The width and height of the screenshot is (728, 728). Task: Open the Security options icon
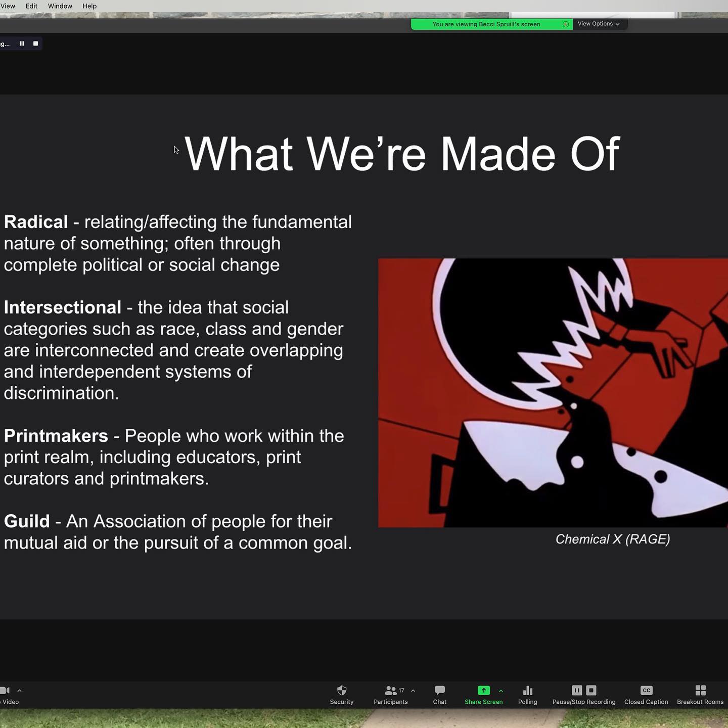342,691
